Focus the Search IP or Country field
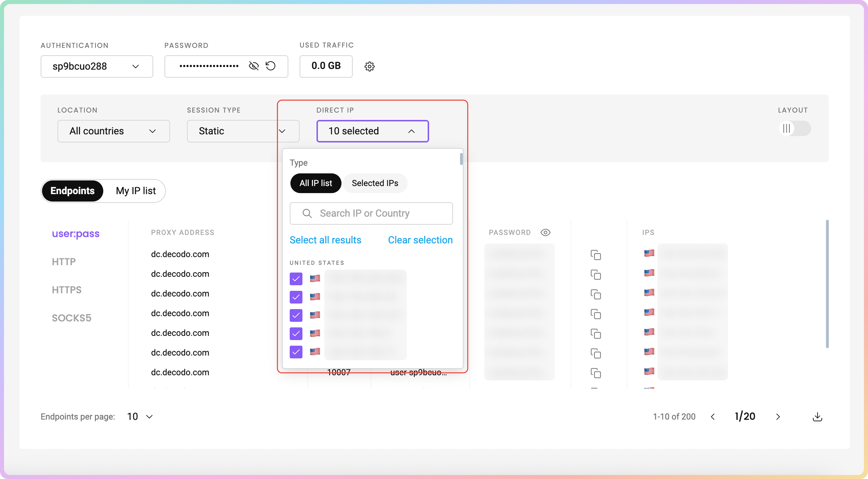868x479 pixels. point(371,213)
